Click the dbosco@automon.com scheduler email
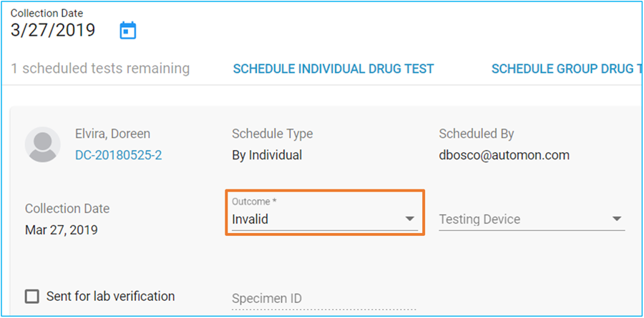This screenshot has height=318, width=644. (504, 155)
